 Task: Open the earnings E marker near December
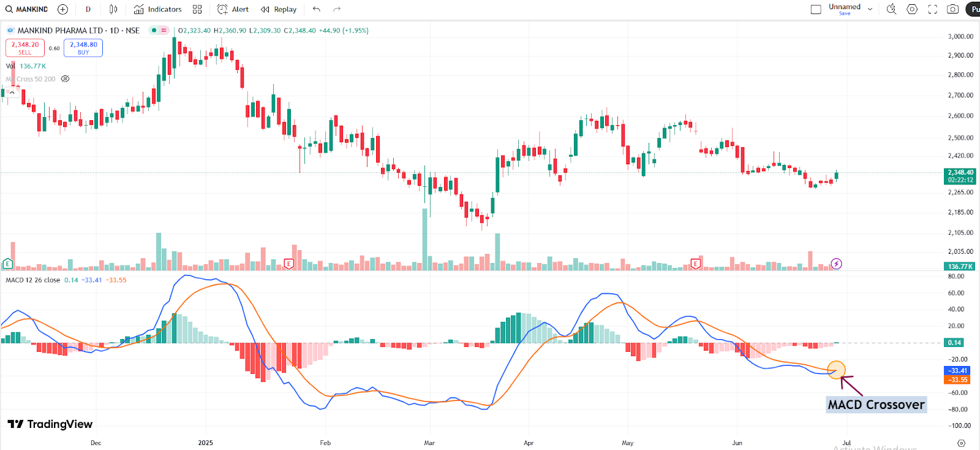click(x=7, y=264)
